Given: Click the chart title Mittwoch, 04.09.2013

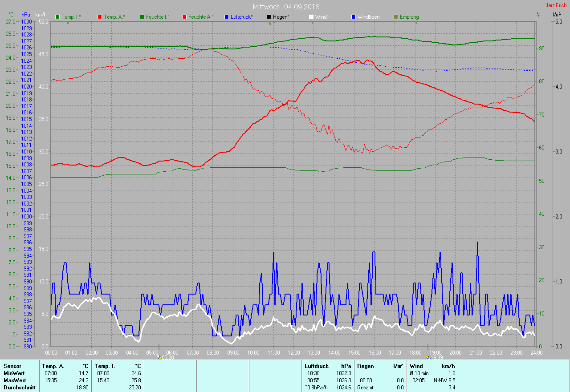Looking at the screenshot, I should 286,7.
